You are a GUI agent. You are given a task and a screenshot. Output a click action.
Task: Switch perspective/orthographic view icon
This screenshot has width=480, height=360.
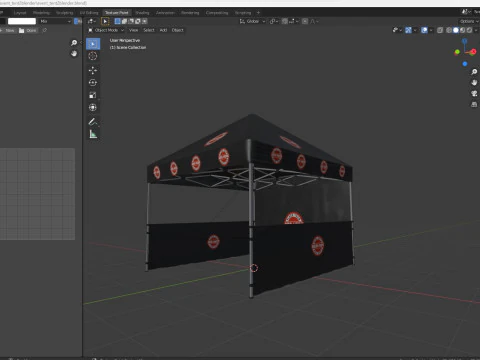[x=474, y=105]
